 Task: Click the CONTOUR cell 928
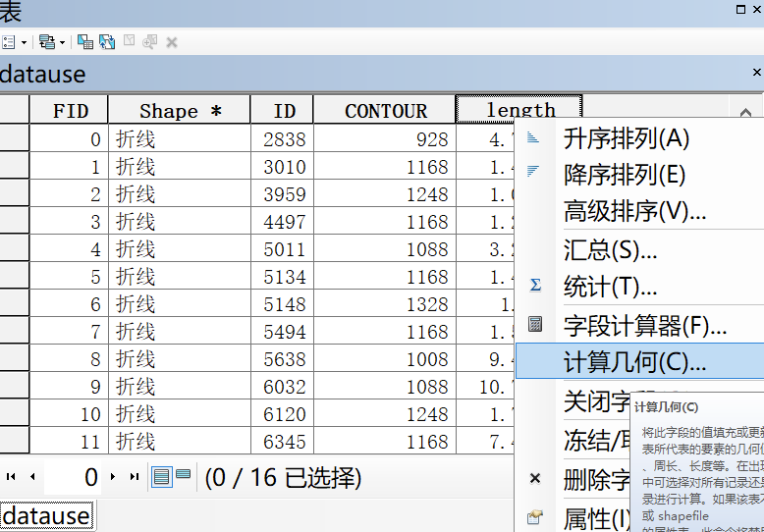[385, 138]
